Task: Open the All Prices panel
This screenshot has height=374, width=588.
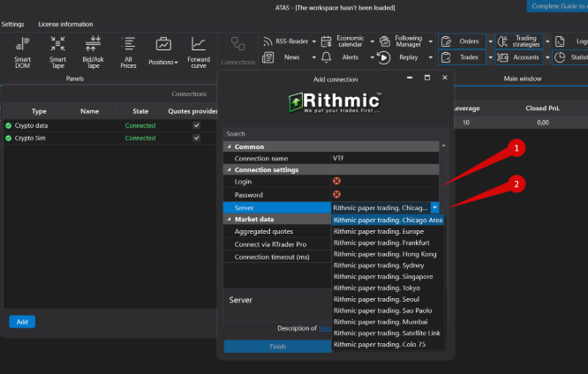Action: coord(128,52)
